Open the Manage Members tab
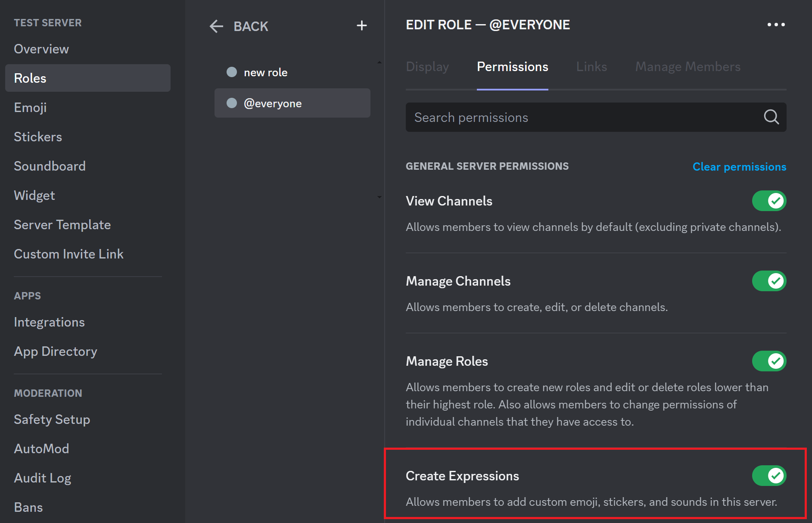 point(688,66)
